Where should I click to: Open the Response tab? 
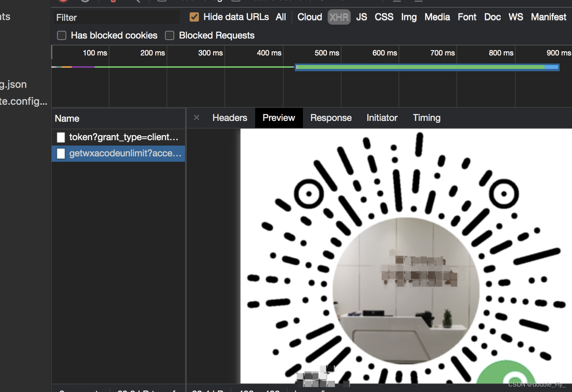(331, 118)
